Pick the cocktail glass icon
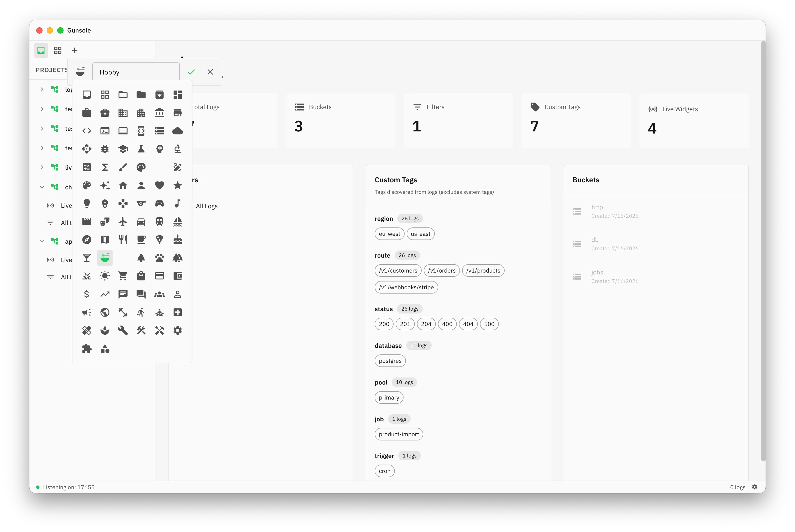 tap(87, 258)
